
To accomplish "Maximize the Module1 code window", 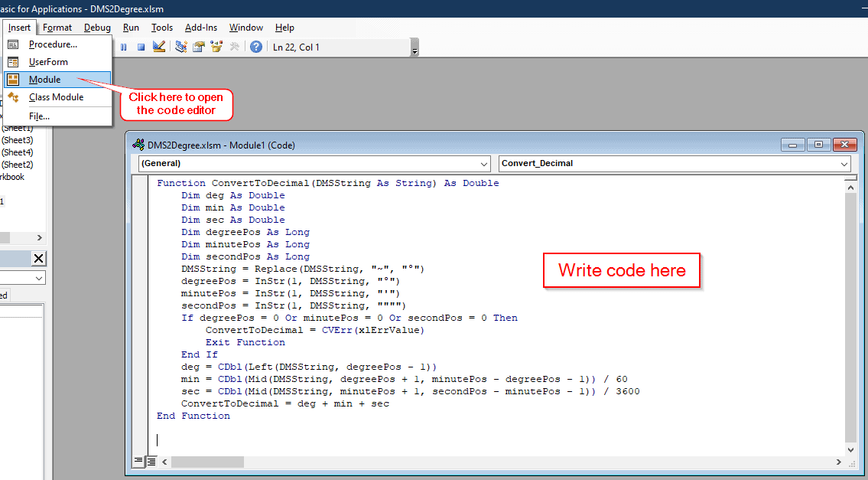I will (818, 145).
